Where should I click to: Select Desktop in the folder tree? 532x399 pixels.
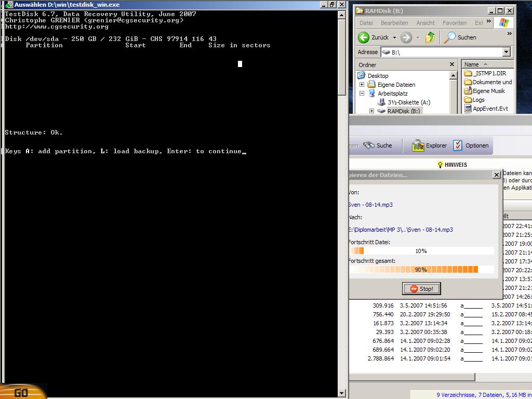tap(373, 76)
